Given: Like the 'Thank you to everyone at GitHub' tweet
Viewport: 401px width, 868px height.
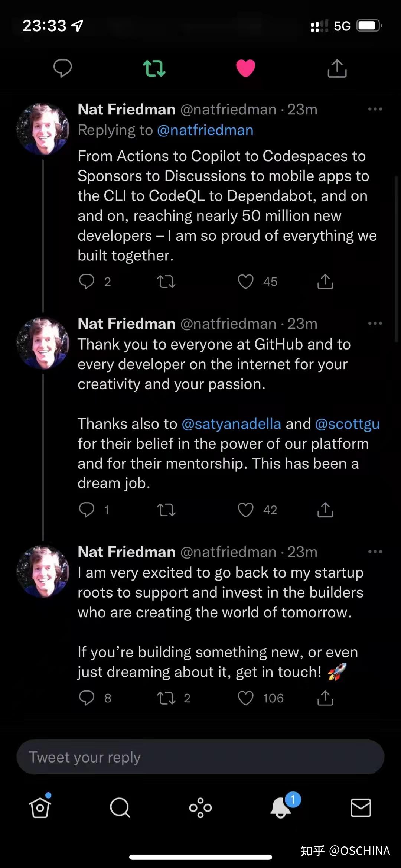Looking at the screenshot, I should pyautogui.click(x=245, y=510).
